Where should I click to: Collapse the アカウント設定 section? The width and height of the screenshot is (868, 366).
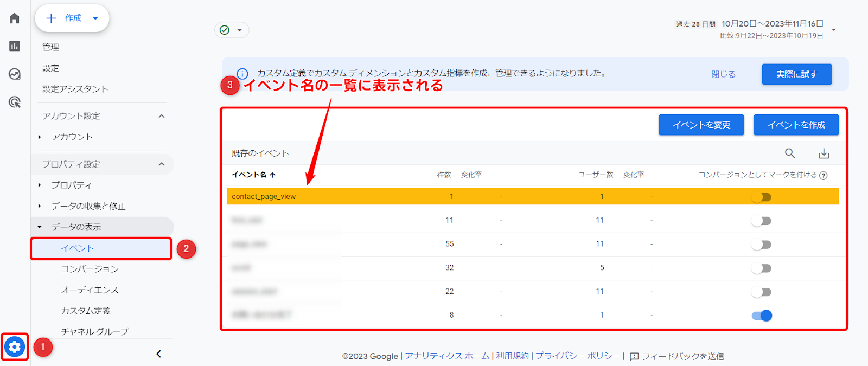pos(161,116)
